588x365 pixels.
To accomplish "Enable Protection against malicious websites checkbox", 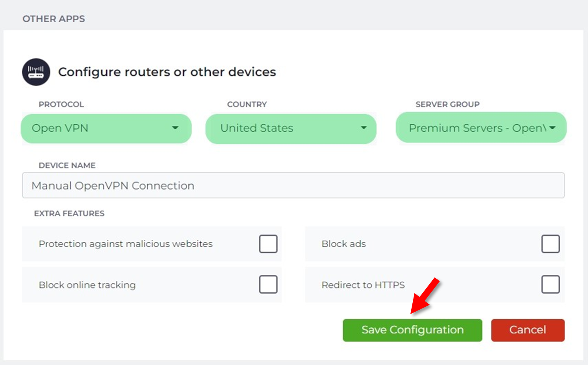I will click(x=268, y=244).
